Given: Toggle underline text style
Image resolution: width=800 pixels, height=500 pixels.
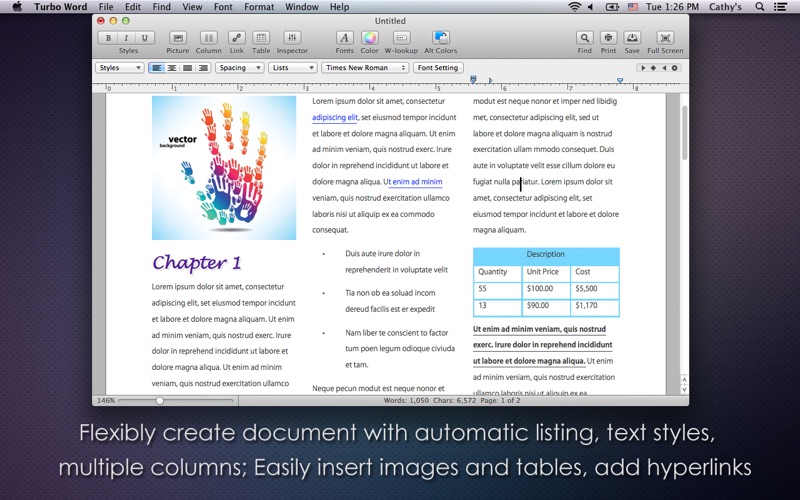Looking at the screenshot, I should (145, 38).
